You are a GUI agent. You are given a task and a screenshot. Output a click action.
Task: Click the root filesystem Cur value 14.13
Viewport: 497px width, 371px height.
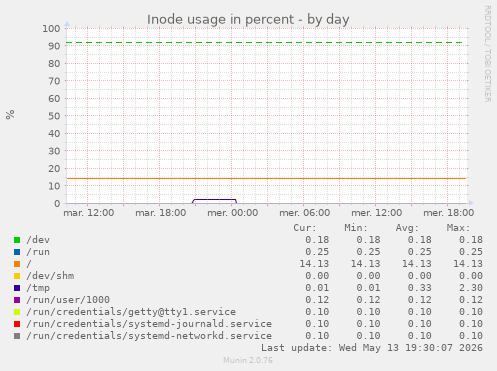point(314,264)
